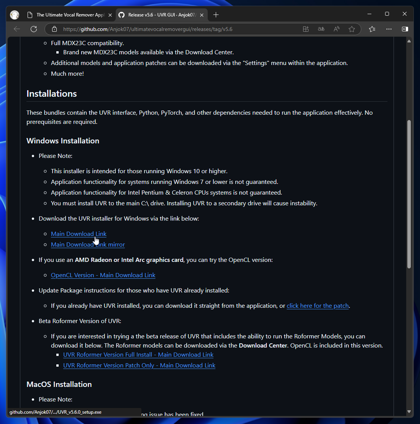Open OpenCL Version - Main Download Link
Viewport: 420px width, 424px height.
(x=103, y=275)
